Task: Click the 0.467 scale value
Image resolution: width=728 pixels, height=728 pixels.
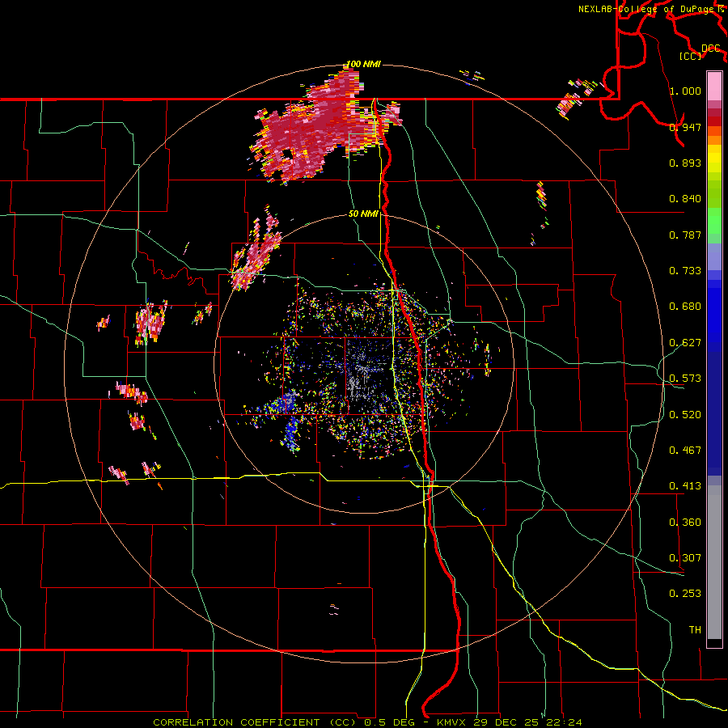Action: point(685,451)
